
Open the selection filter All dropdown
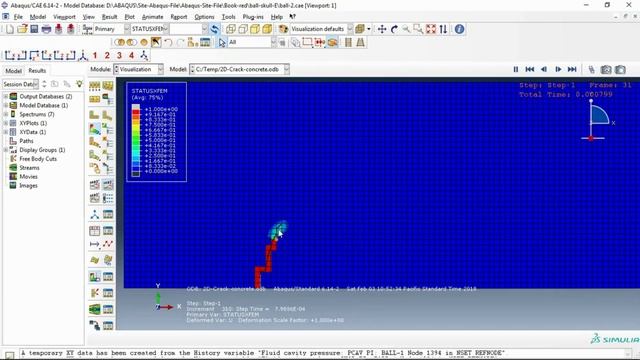tap(252, 42)
